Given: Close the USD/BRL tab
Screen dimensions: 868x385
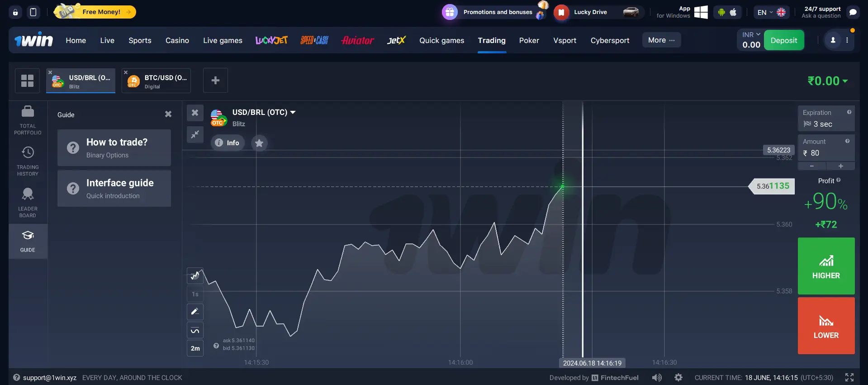Looking at the screenshot, I should tap(50, 72).
